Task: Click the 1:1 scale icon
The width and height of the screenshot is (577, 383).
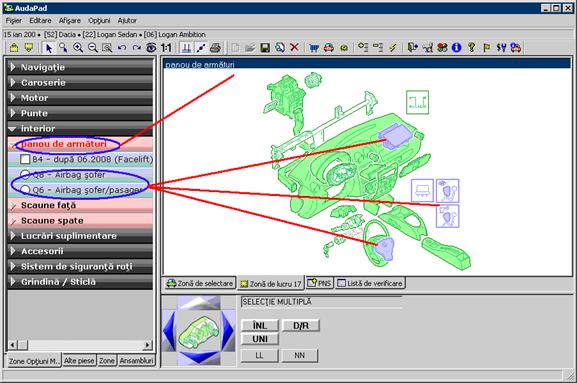Action: 166,48
